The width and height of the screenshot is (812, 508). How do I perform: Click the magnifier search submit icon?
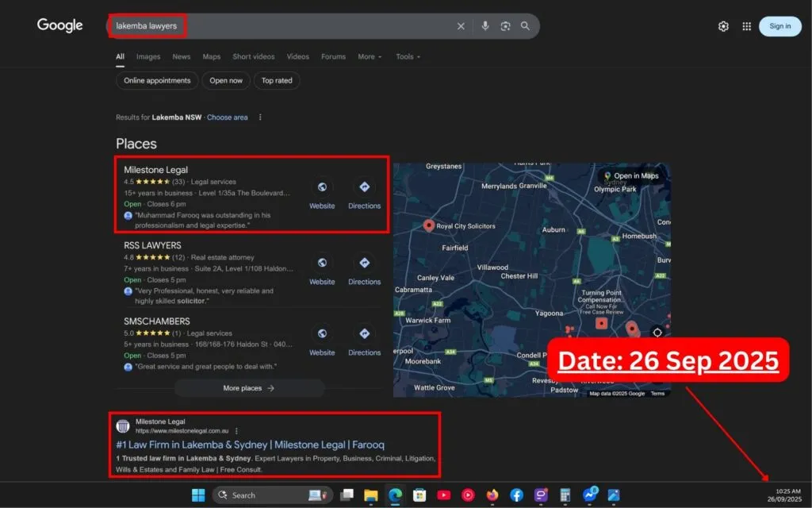click(x=525, y=26)
